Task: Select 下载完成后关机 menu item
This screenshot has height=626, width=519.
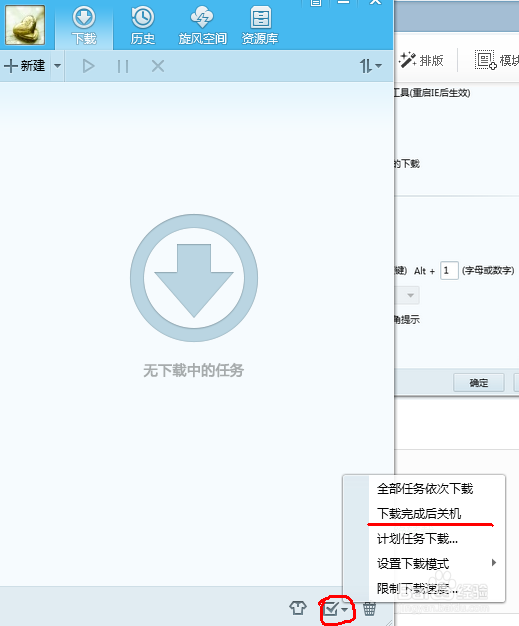Action: tap(424, 513)
